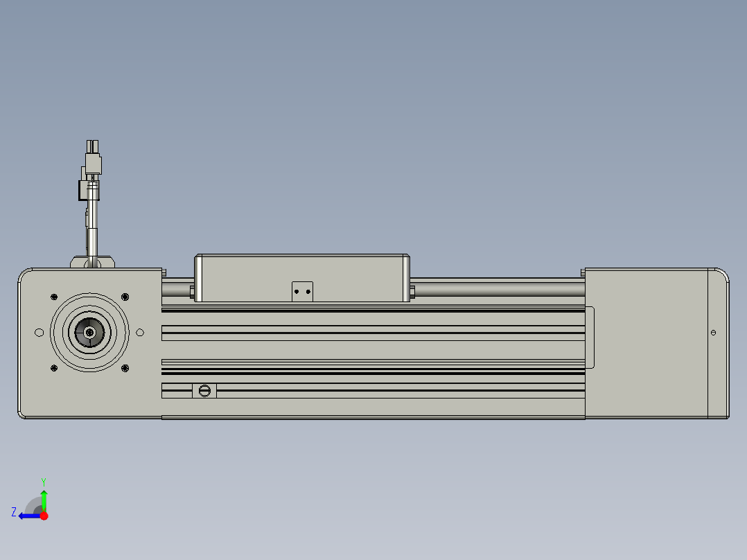The height and width of the screenshot is (560, 747).
Task: Select the small sensor bracket with two dots
Action: coord(302,292)
